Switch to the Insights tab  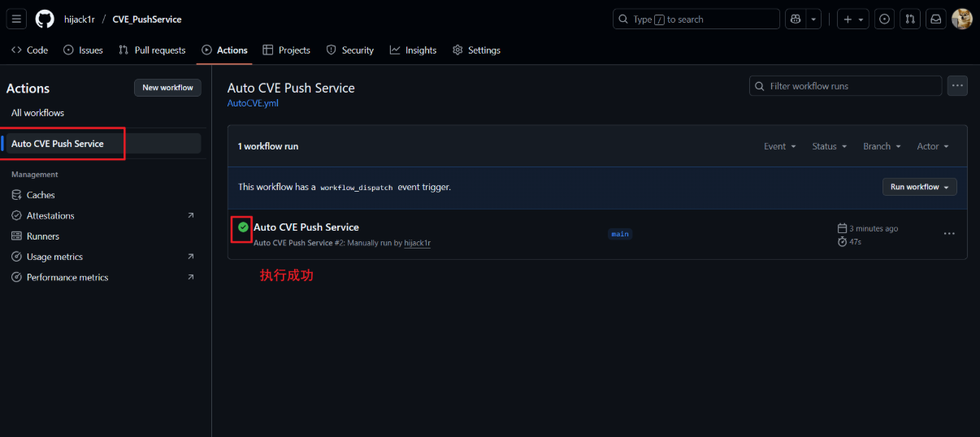[x=413, y=50]
